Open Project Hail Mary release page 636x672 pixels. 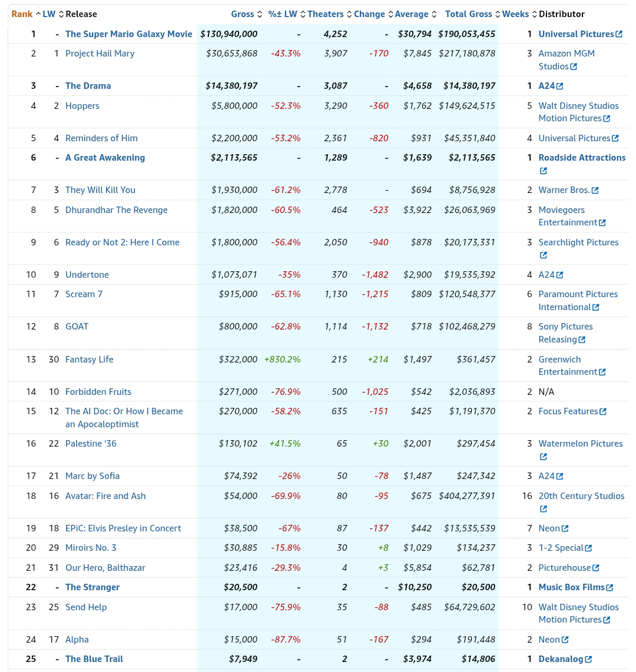(100, 54)
